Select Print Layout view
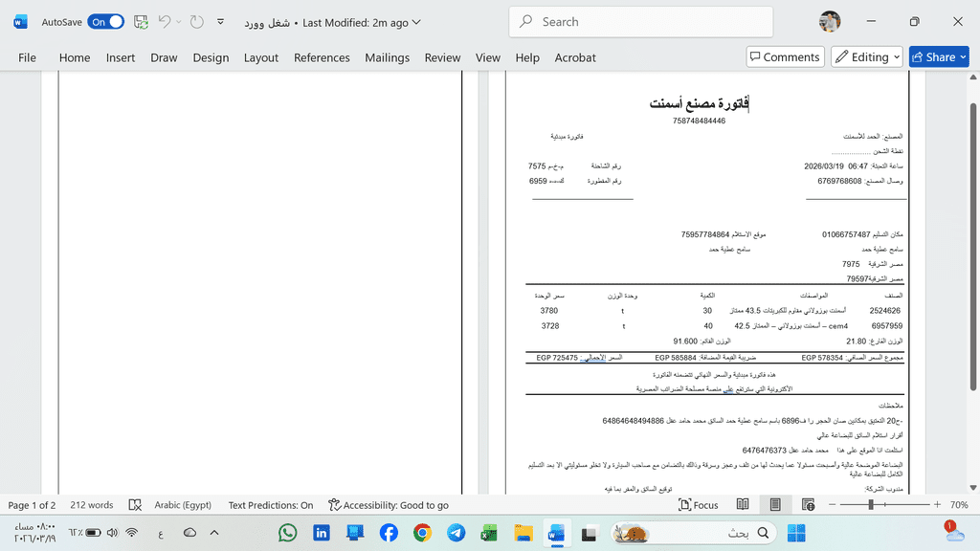The height and width of the screenshot is (551, 980). click(x=775, y=505)
